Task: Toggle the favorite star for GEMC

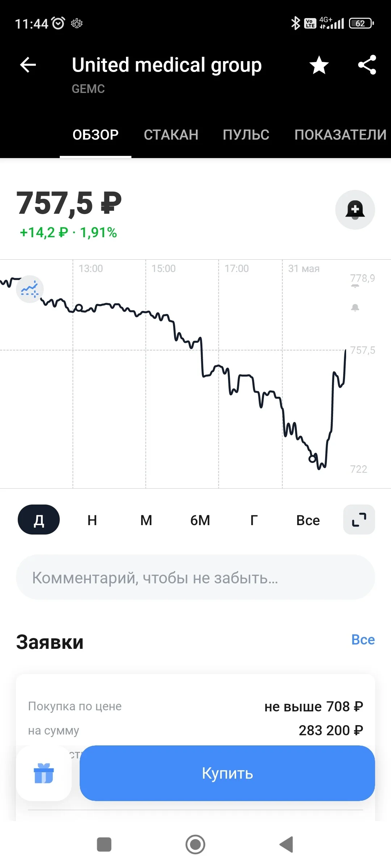Action: click(319, 65)
